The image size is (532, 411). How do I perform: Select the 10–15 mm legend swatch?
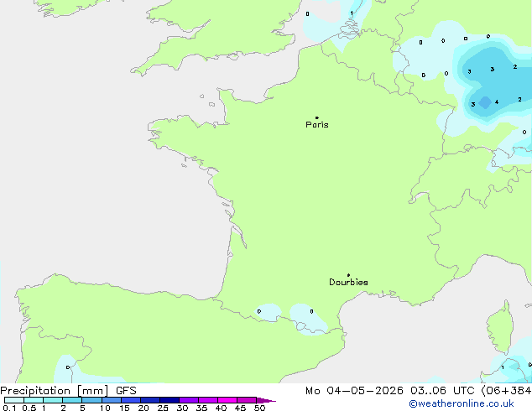(x=111, y=400)
